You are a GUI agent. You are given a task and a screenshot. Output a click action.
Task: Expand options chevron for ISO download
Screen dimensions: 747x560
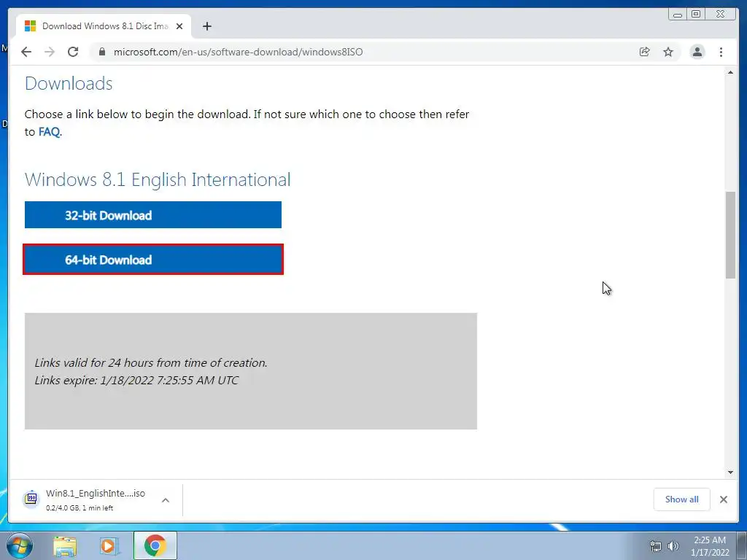pos(166,500)
